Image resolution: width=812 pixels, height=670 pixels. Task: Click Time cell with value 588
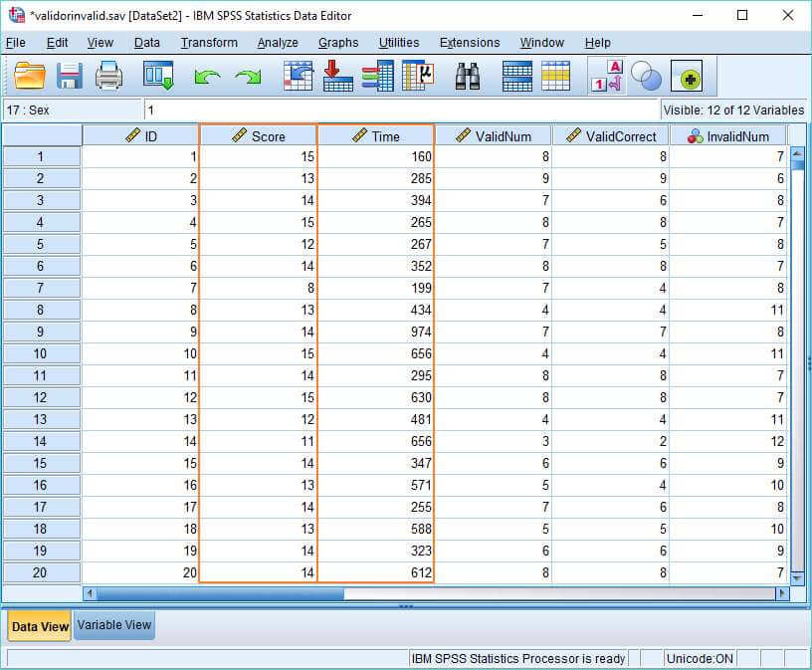[x=375, y=529]
